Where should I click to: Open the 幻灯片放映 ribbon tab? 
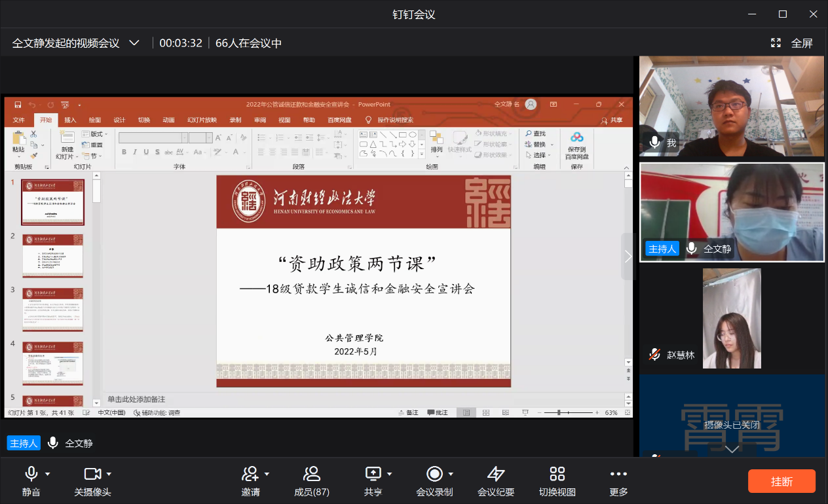pos(202,120)
